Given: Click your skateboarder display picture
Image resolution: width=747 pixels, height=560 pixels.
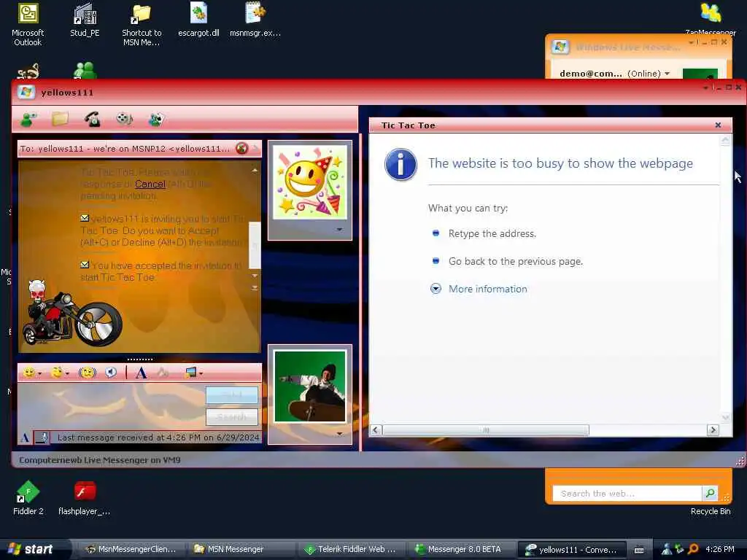Looking at the screenshot, I should point(310,386).
